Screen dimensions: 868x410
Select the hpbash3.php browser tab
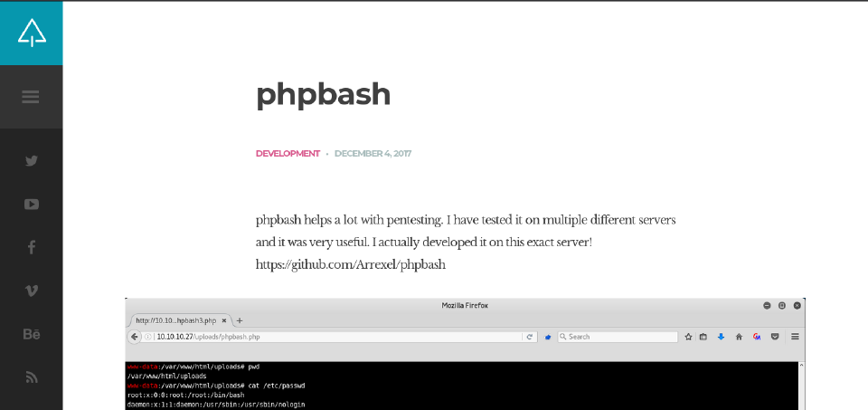pos(176,320)
